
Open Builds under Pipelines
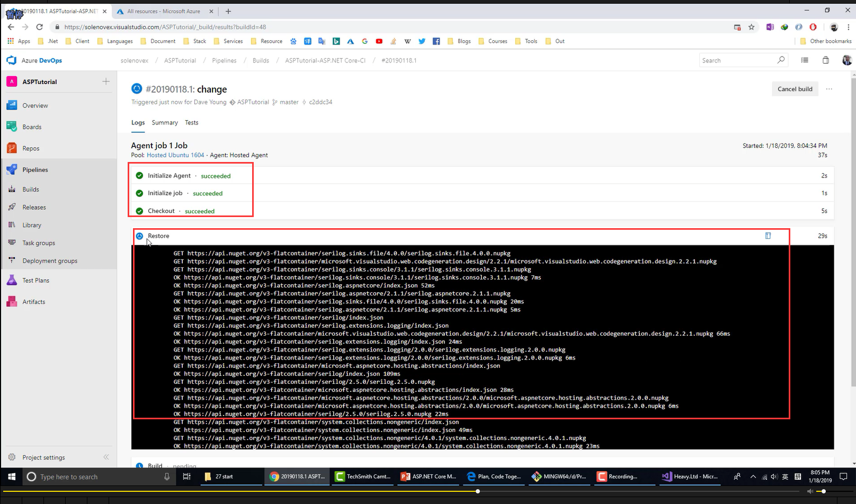tap(31, 190)
